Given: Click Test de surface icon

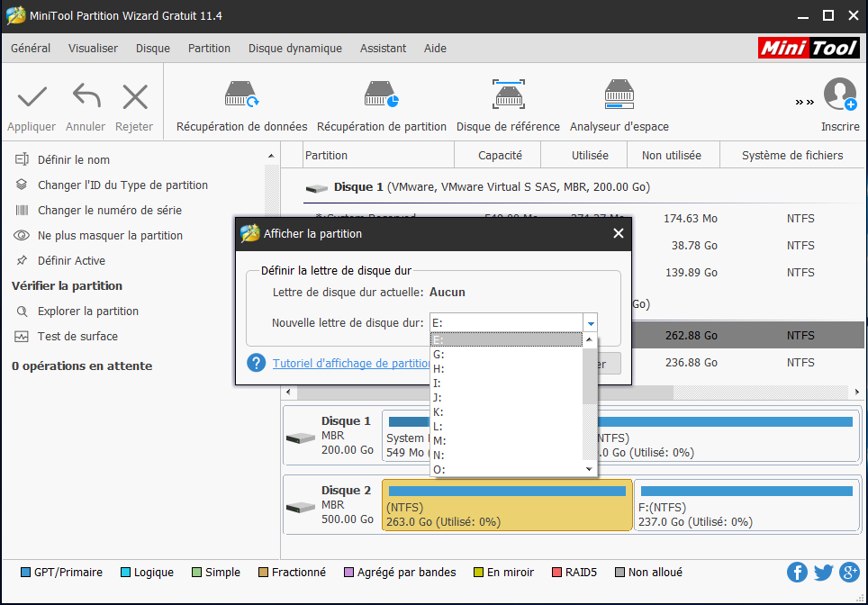Looking at the screenshot, I should [x=22, y=336].
